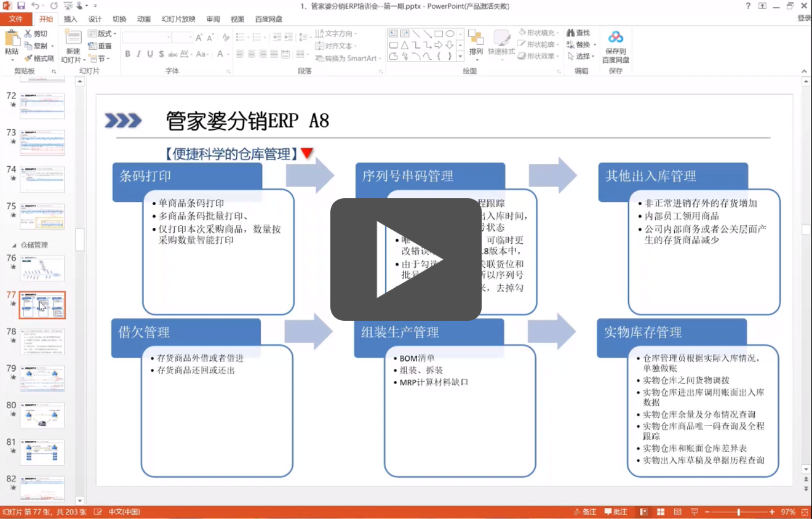The image size is (812, 519).
Task: Click Reset (重置) slide button
Action: 100,46
